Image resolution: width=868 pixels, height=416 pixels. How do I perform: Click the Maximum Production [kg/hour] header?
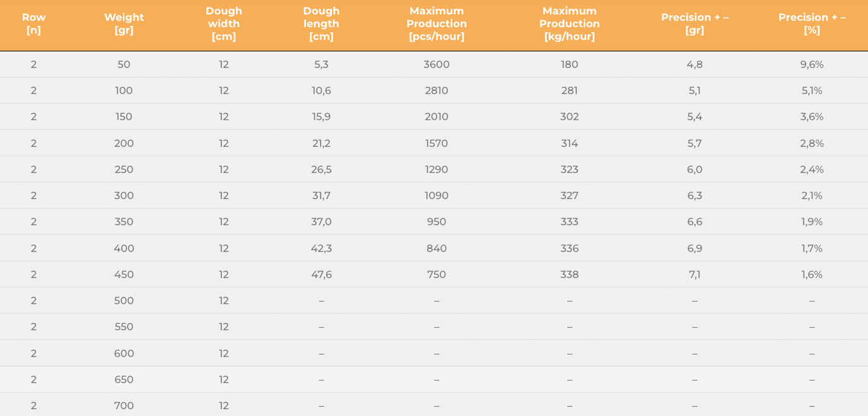point(570,24)
